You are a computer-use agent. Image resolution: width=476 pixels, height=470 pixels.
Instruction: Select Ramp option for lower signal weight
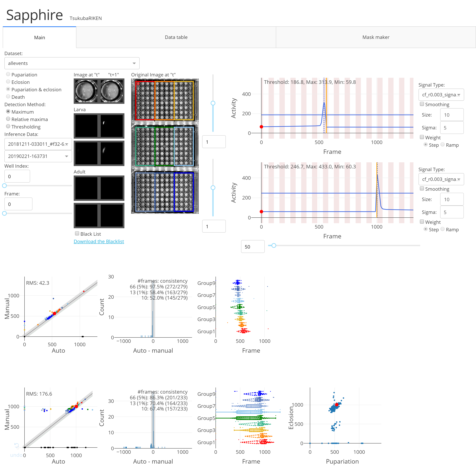(x=443, y=229)
